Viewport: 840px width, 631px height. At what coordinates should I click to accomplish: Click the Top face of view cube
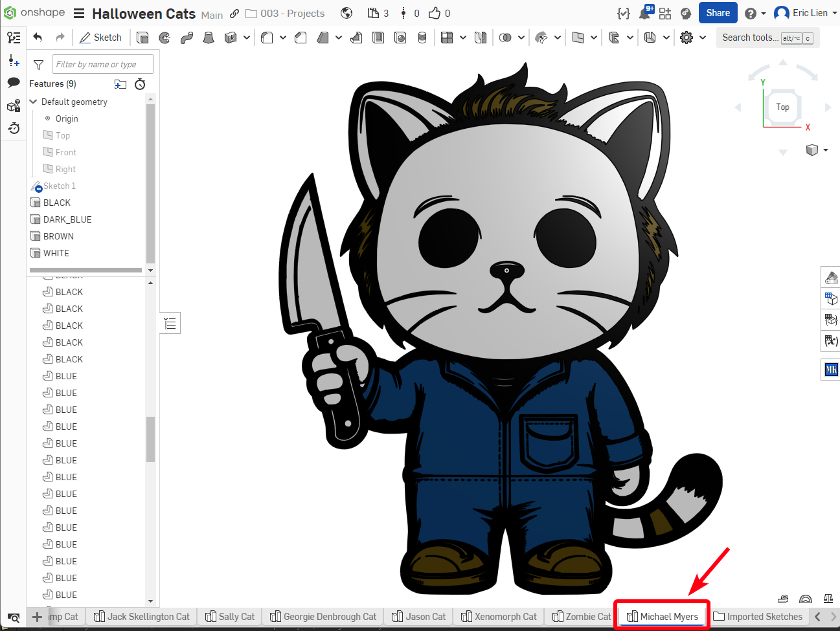click(783, 107)
